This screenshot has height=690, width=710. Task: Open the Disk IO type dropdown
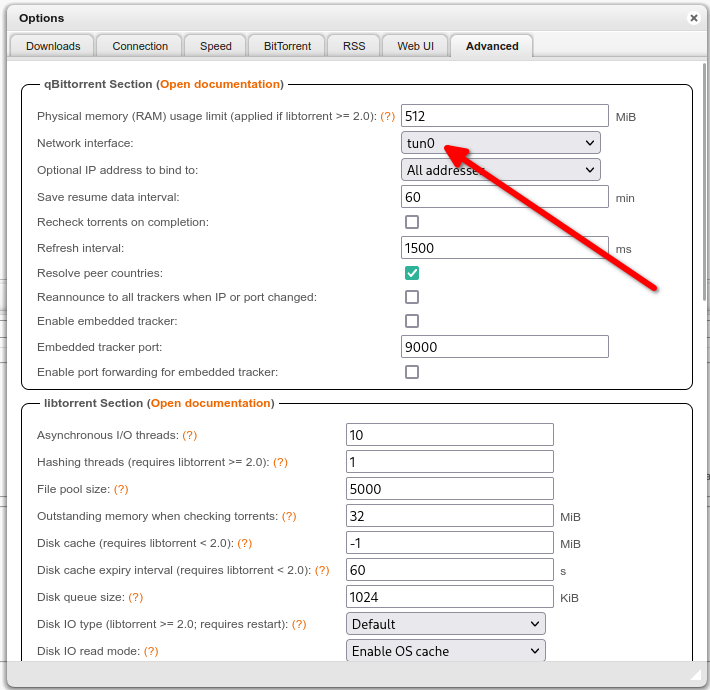[446, 624]
